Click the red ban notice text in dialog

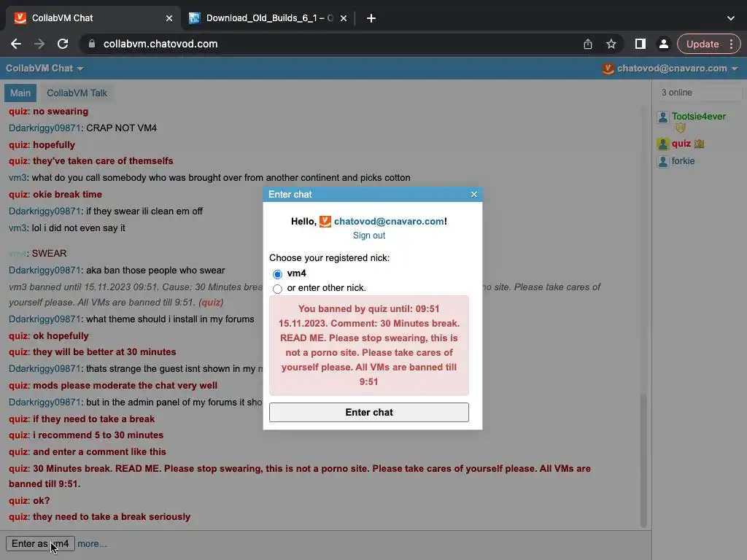coord(368,345)
